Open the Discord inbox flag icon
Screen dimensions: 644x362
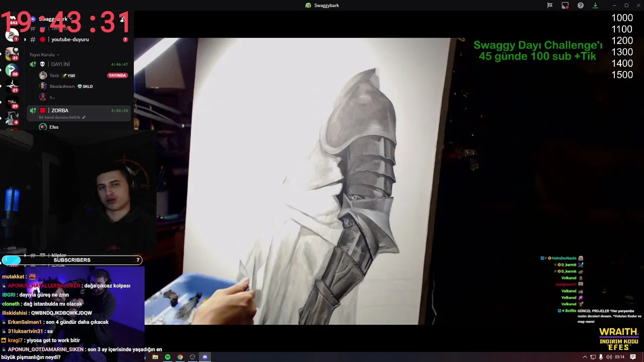(x=550, y=5)
